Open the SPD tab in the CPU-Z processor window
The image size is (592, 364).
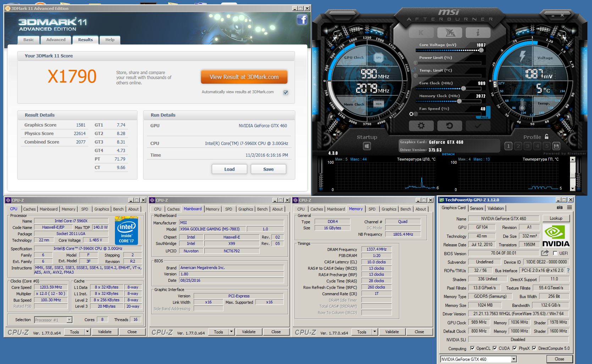(x=85, y=209)
